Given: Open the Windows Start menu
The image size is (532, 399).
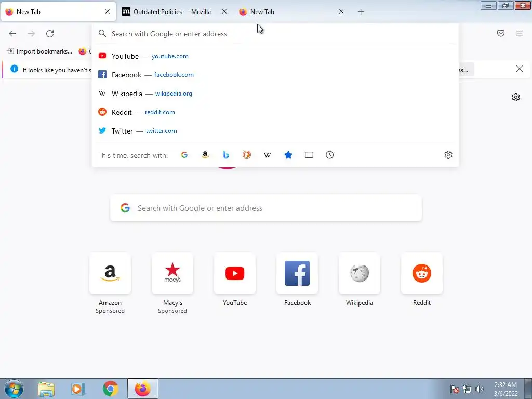Looking at the screenshot, I should coord(14,389).
